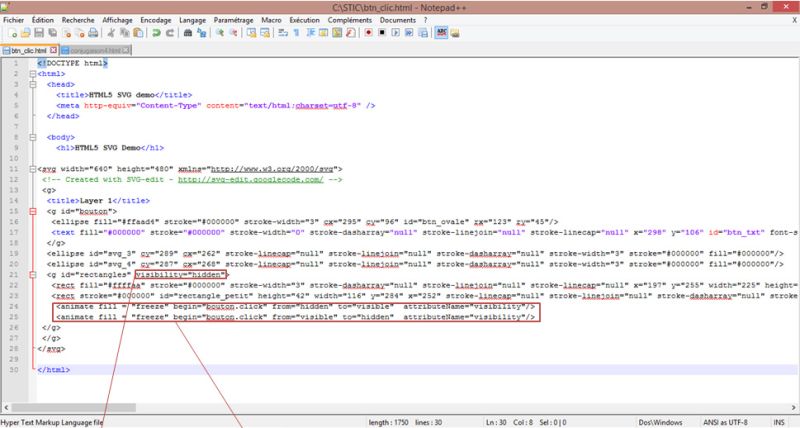Collapse the rectangles group fold on line 21
Image resolution: width=800 pixels, height=428 pixels.
(x=33, y=274)
